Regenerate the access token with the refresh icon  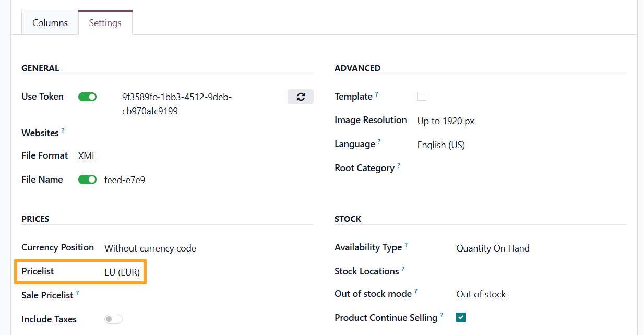[301, 97]
